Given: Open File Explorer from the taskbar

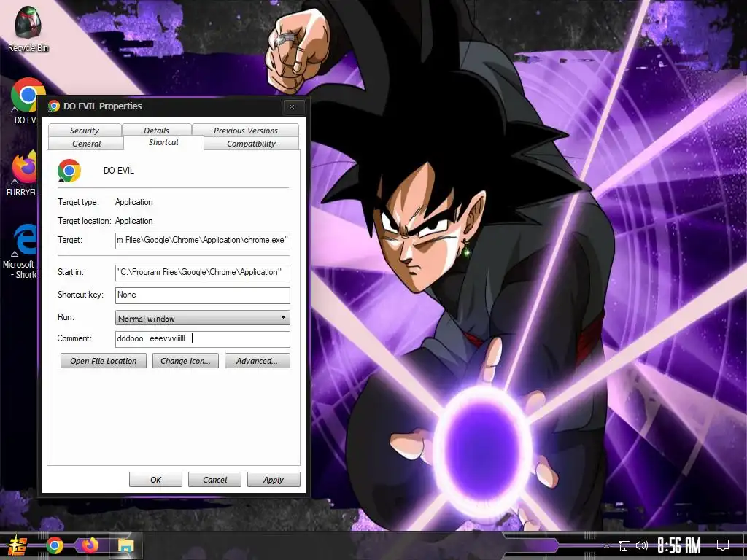Looking at the screenshot, I should pyautogui.click(x=125, y=545).
